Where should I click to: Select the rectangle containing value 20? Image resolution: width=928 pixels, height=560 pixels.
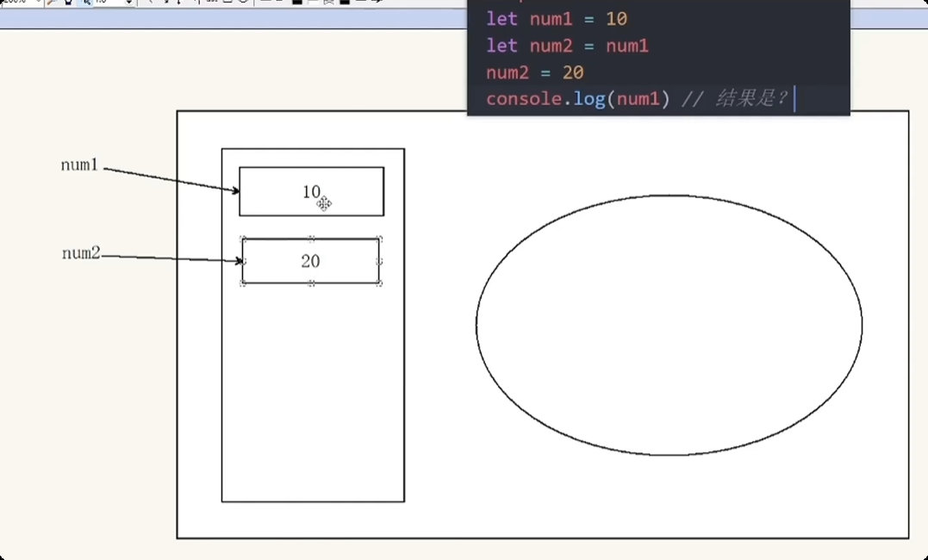pos(311,261)
